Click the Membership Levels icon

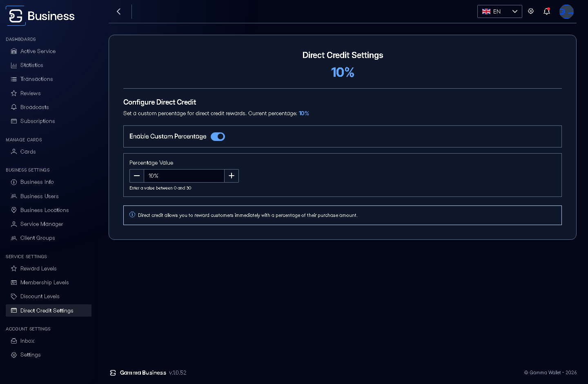[14, 283]
